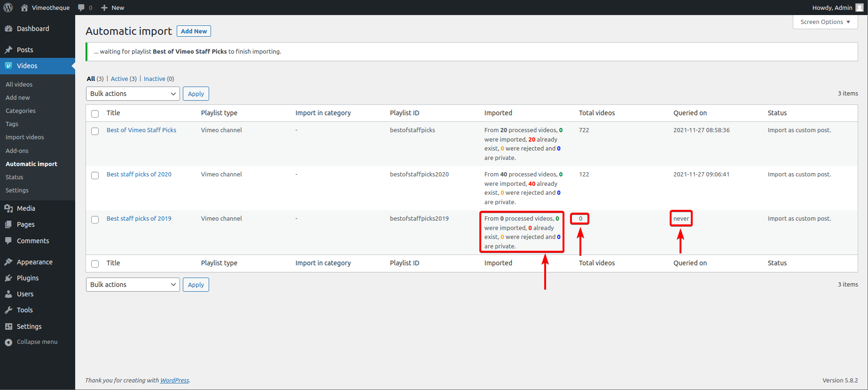868x390 pixels.
Task: Click the top Apply button
Action: click(x=196, y=94)
